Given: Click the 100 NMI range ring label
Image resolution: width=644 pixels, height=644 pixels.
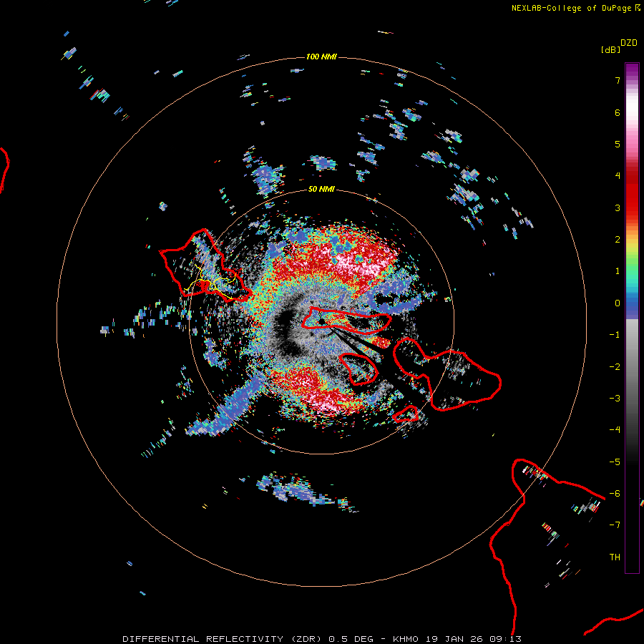Looking at the screenshot, I should tap(321, 57).
